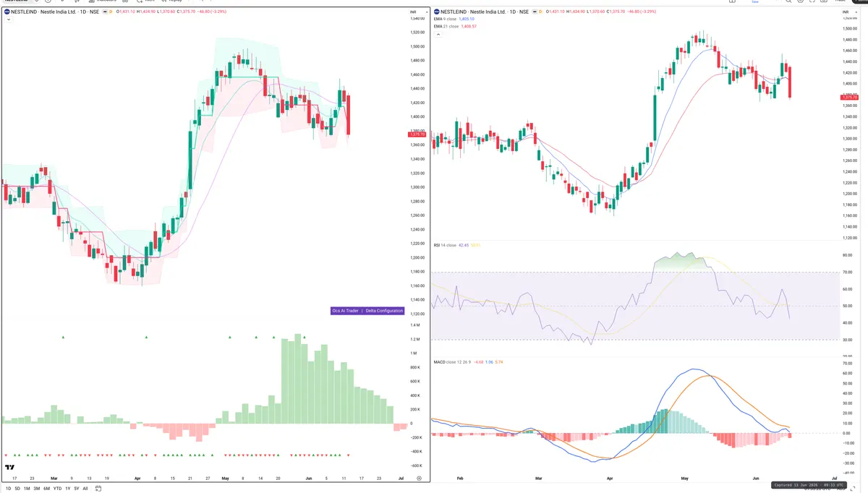
Task: Click the Jul label on right time axis
Action: pyautogui.click(x=835, y=479)
